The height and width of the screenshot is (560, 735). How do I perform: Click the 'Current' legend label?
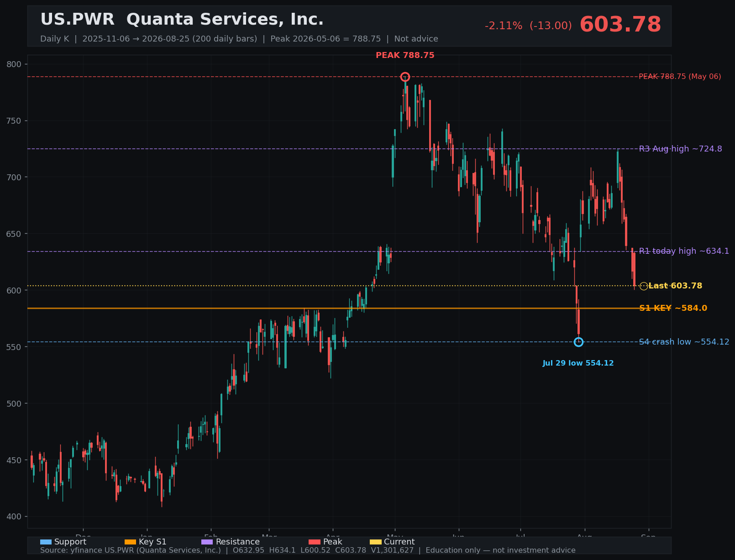[399, 542]
